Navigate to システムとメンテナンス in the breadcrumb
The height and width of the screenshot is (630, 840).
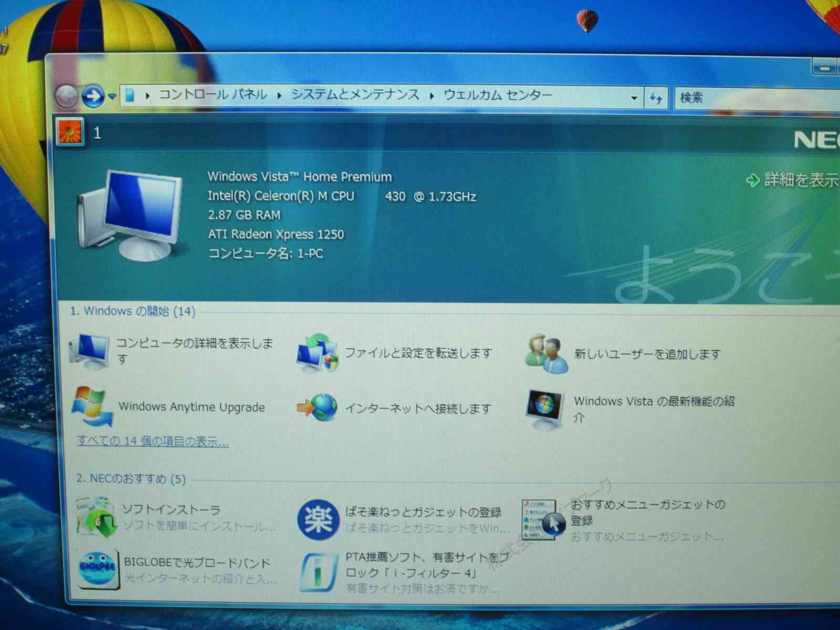[x=355, y=94]
